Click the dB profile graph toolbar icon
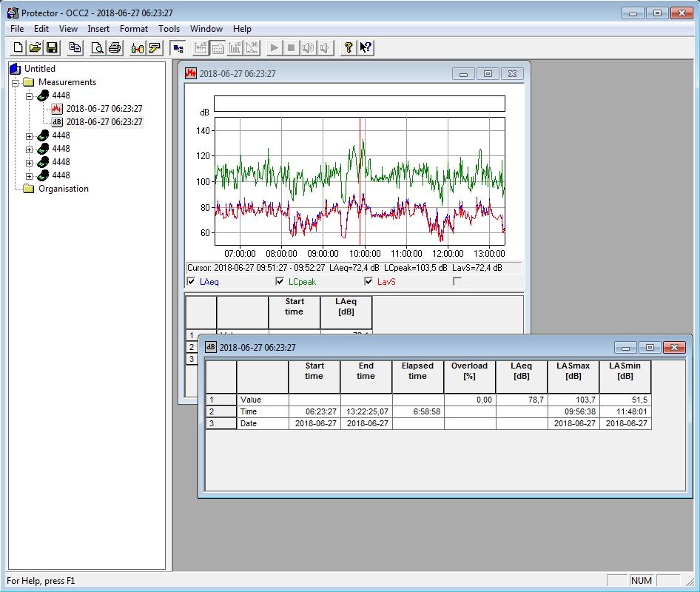 coord(201,47)
